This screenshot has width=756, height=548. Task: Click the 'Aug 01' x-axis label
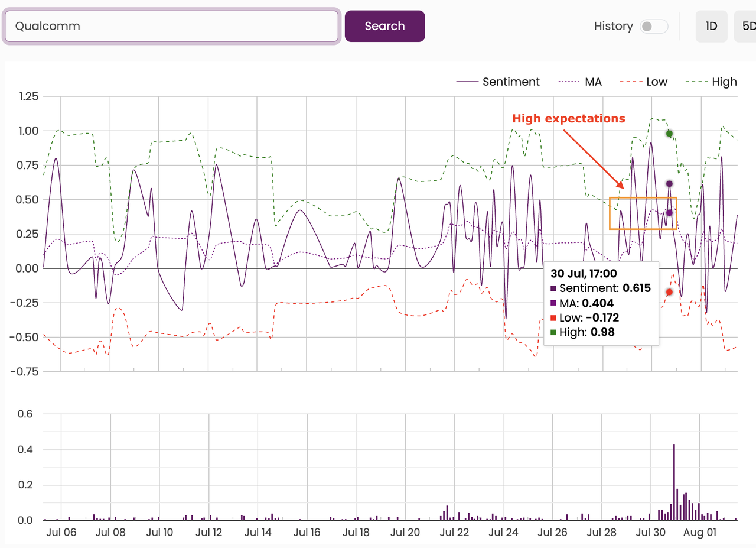(700, 532)
